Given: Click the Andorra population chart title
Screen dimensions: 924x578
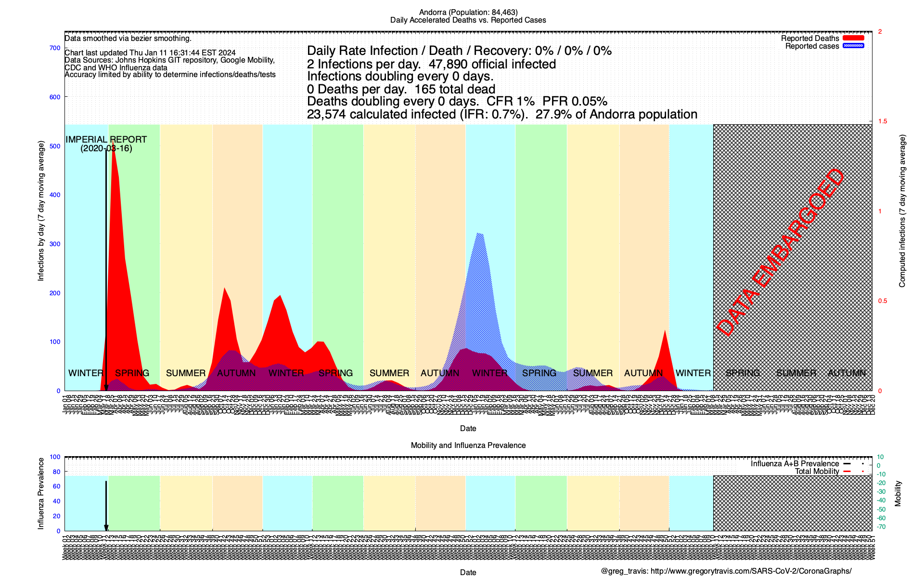Looking at the screenshot, I should pos(468,13).
